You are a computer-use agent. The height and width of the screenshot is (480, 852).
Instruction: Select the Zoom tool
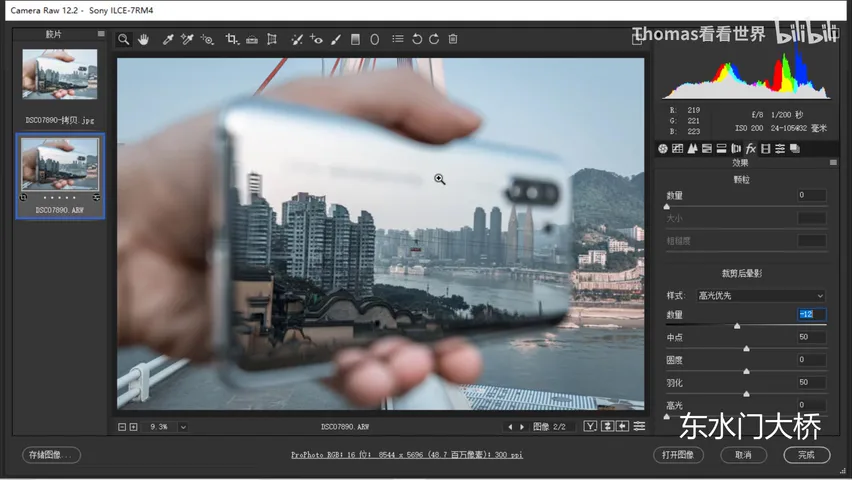click(x=124, y=39)
